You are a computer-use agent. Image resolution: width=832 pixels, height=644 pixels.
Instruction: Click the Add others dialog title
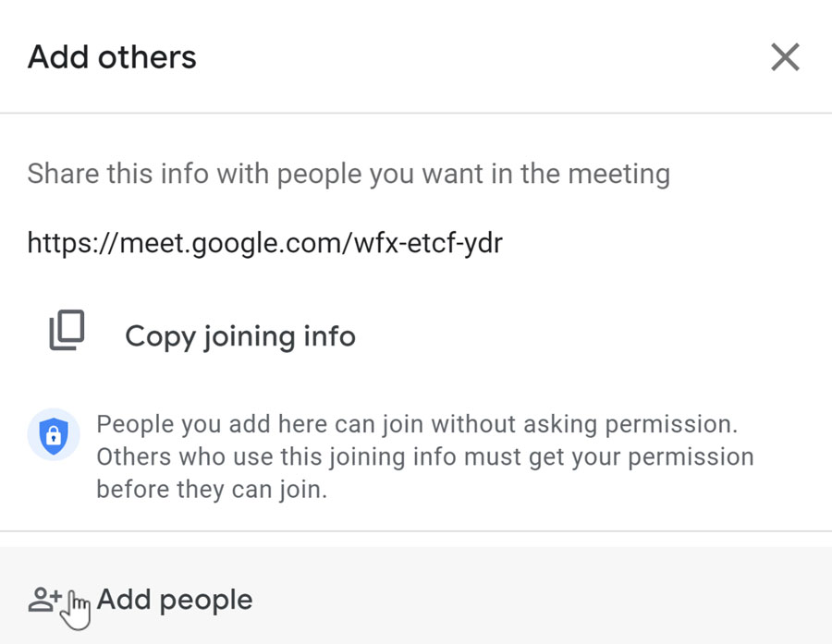point(111,56)
